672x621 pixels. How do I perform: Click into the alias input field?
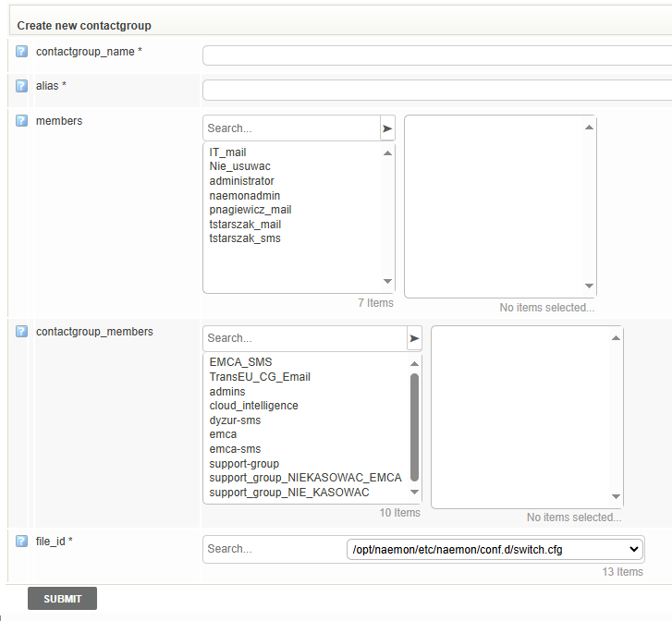tap(436, 90)
